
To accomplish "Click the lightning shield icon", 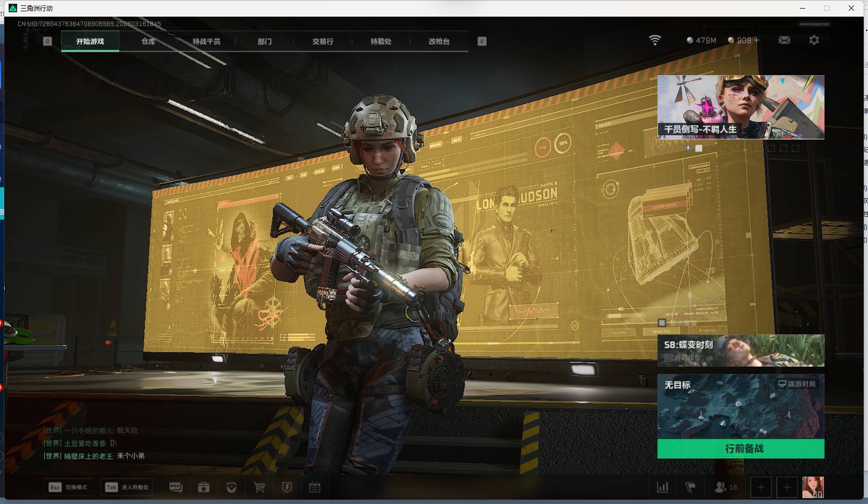I will pyautogui.click(x=287, y=487).
